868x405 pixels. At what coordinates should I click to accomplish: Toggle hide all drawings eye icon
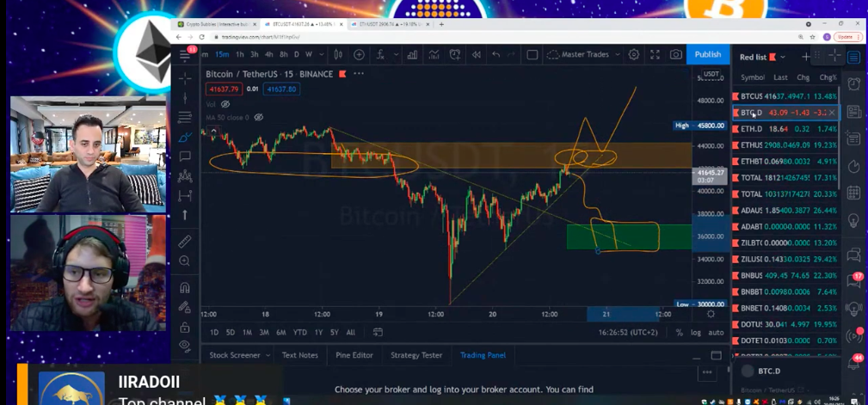[x=185, y=346]
